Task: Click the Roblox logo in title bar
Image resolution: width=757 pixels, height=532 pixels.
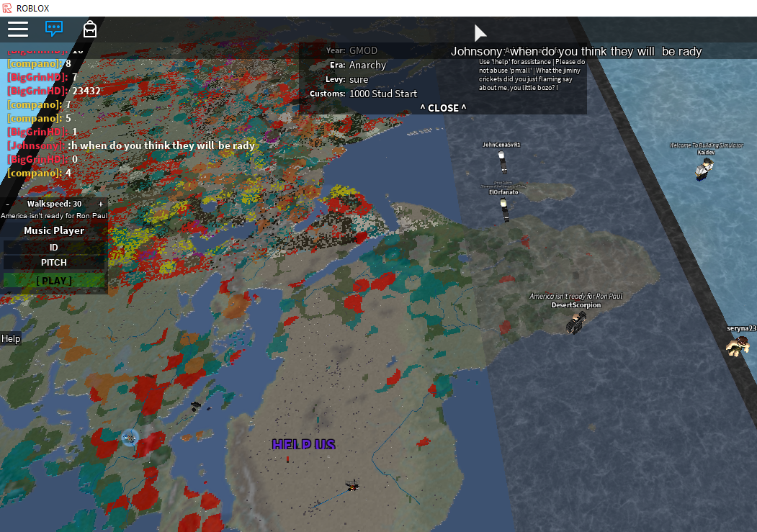Action: [x=7, y=8]
